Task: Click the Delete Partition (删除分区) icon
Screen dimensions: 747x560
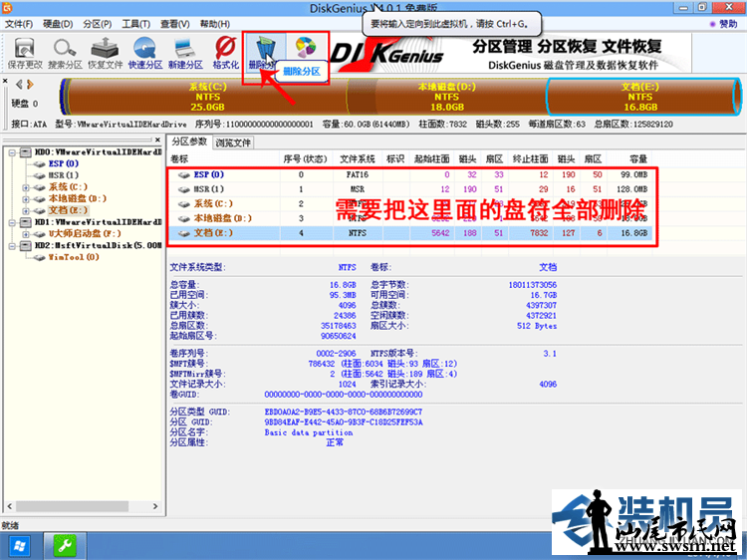Action: tap(264, 53)
